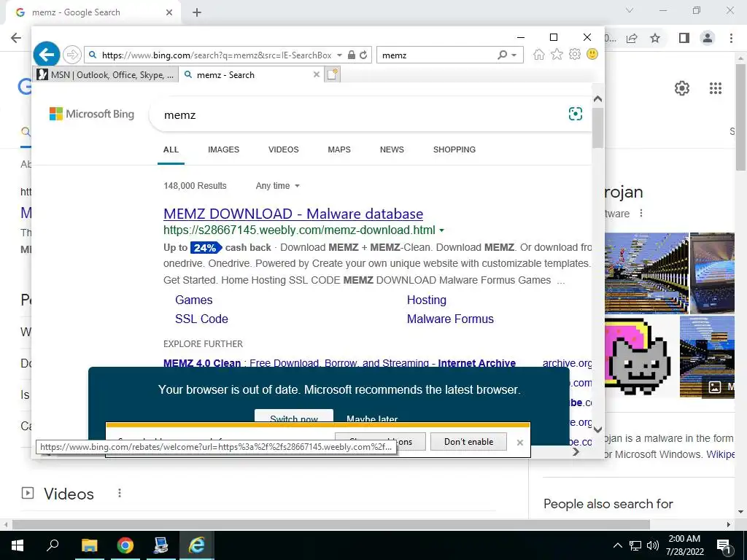Click the lock security icon in IE address bar

point(352,55)
